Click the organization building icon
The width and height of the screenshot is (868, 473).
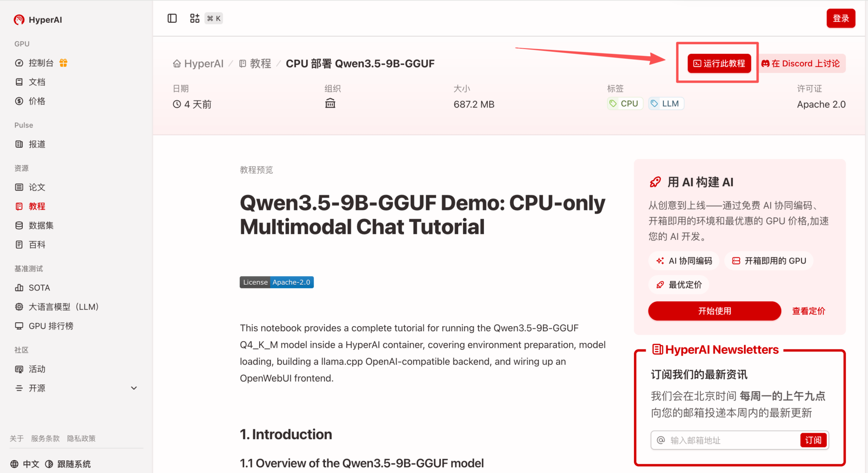(x=330, y=103)
